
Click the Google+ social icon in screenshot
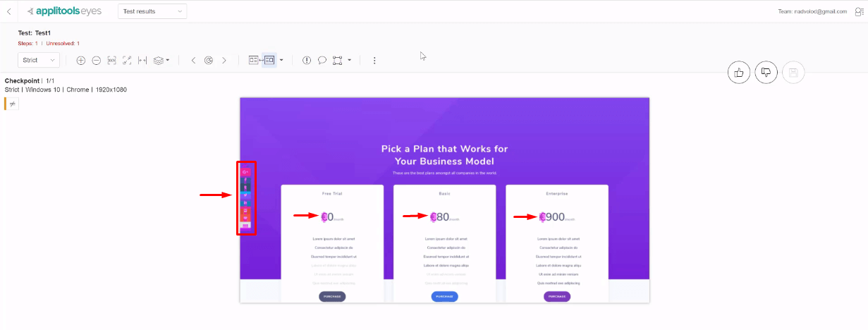point(246,172)
